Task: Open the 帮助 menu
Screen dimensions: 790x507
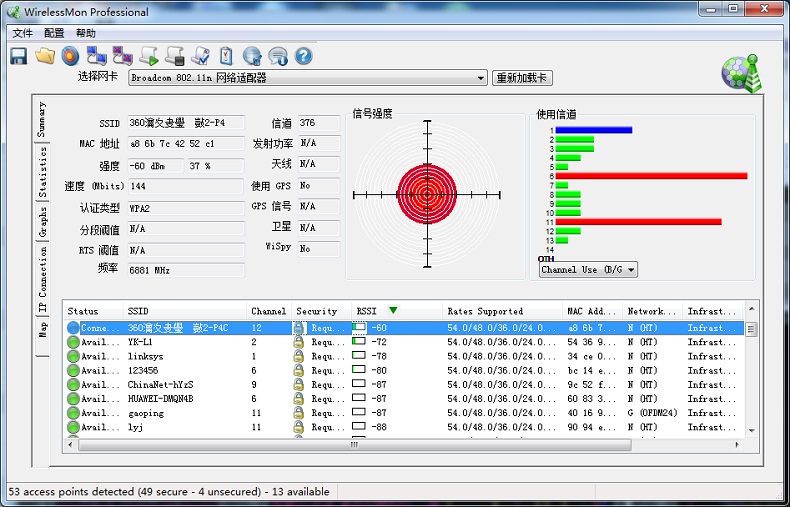Action: click(x=86, y=33)
